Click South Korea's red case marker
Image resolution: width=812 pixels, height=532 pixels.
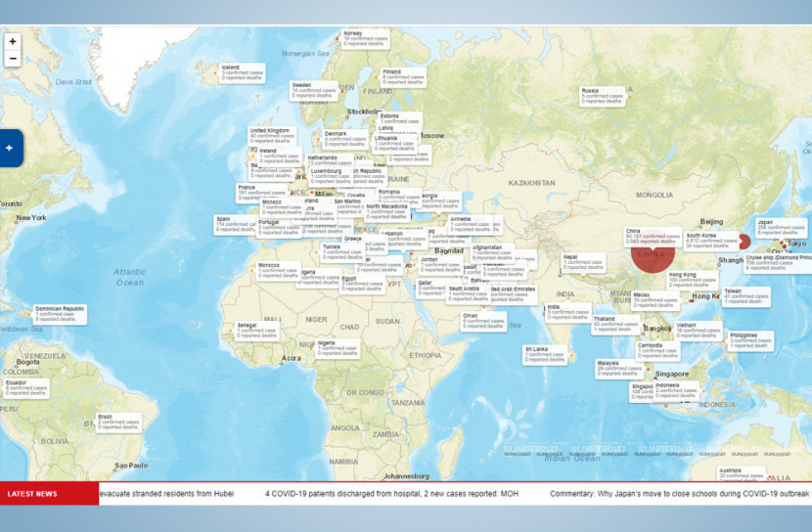(744, 242)
